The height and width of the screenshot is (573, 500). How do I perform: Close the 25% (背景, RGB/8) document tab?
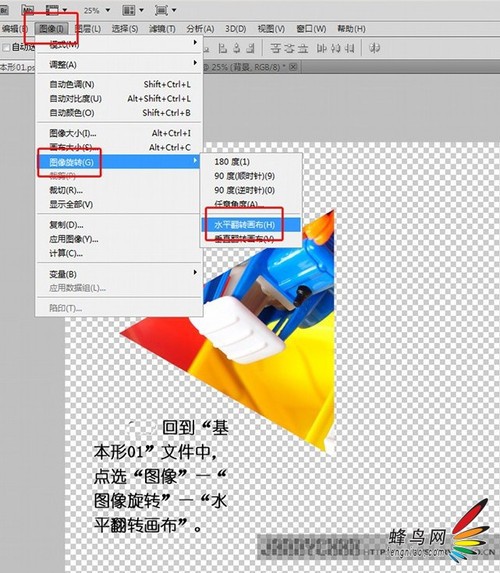293,67
